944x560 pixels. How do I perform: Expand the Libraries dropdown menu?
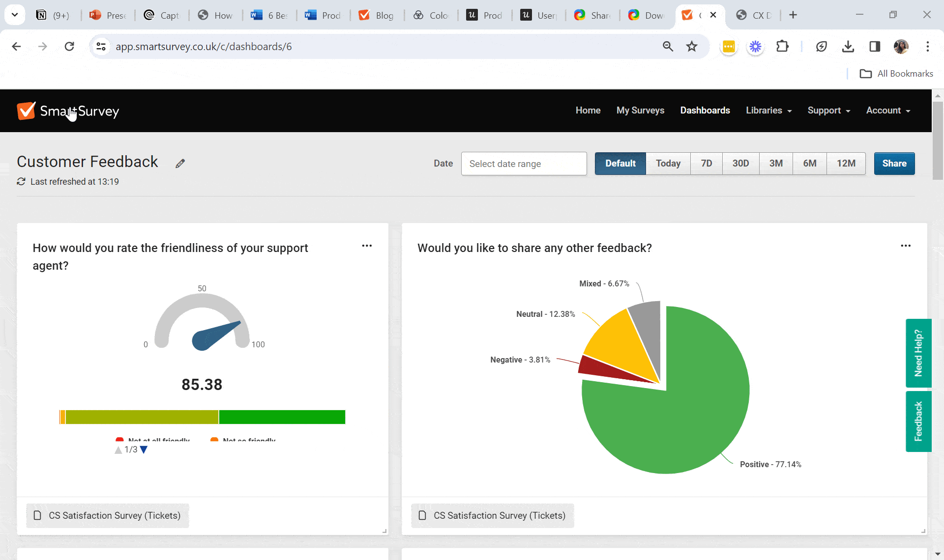(x=768, y=111)
